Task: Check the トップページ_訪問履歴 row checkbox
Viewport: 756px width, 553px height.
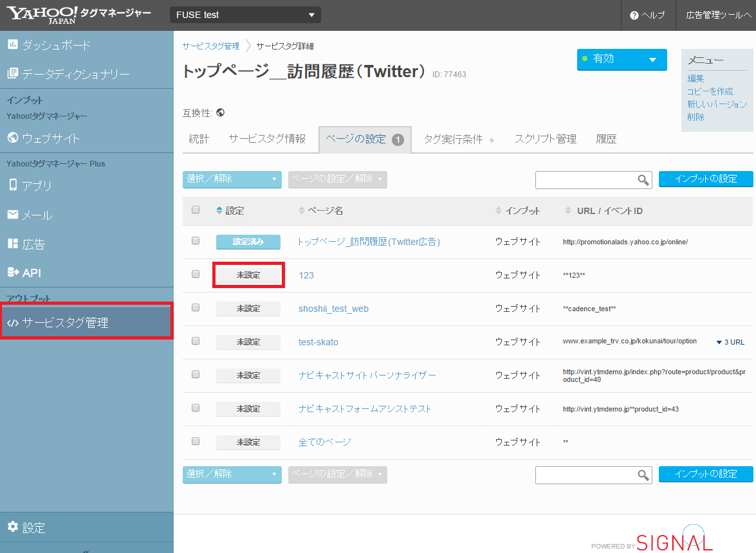Action: click(x=195, y=240)
